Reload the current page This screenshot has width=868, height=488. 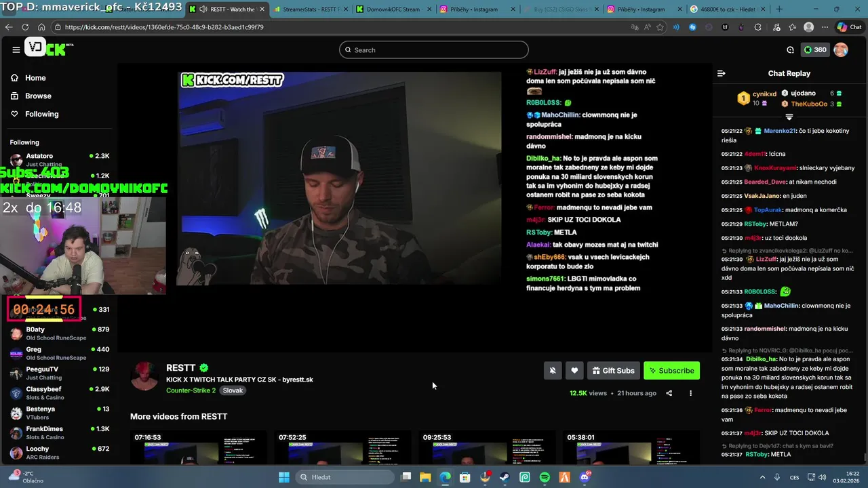pyautogui.click(x=25, y=27)
